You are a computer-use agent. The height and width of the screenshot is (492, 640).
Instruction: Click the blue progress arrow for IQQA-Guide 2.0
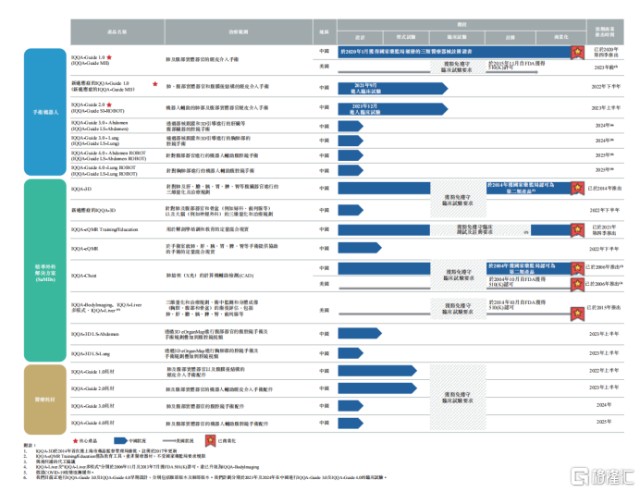393,109
